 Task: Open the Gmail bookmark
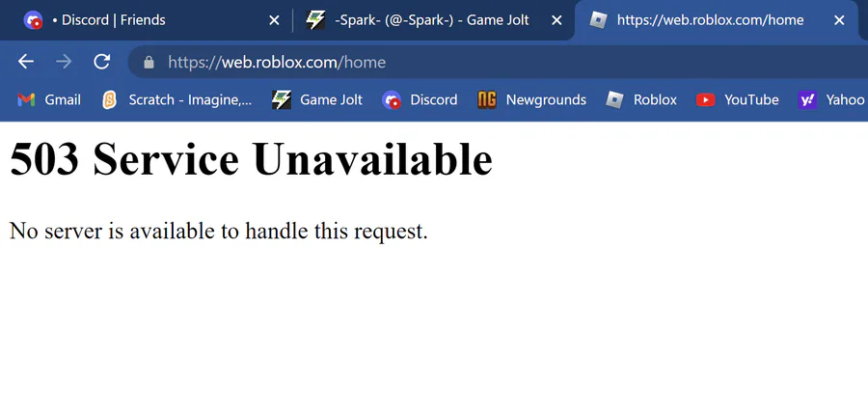(49, 99)
